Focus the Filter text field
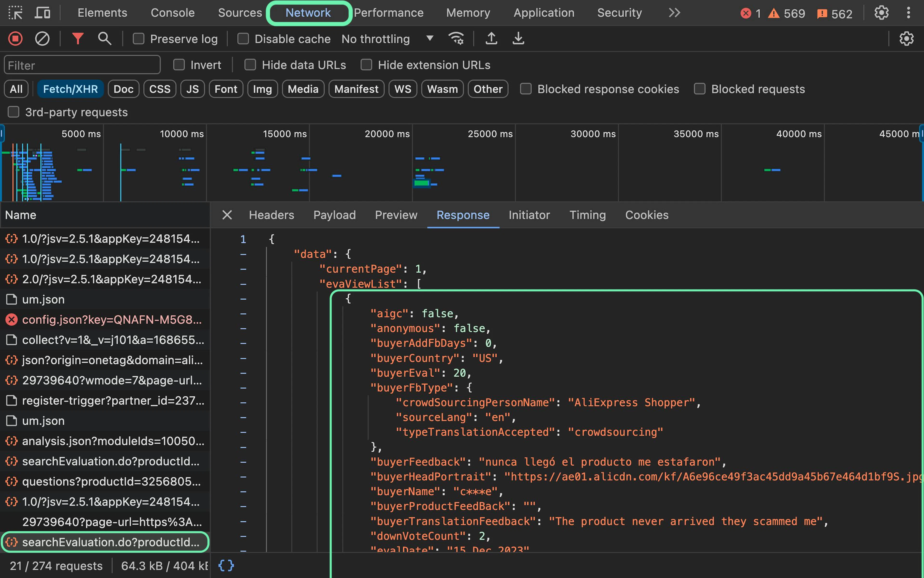The width and height of the screenshot is (924, 578). [x=82, y=65]
